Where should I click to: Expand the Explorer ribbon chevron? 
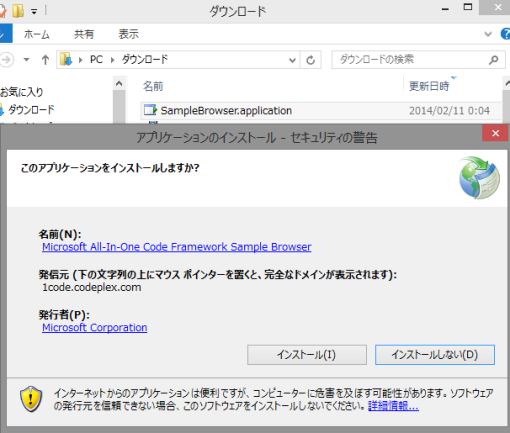pos(488,34)
